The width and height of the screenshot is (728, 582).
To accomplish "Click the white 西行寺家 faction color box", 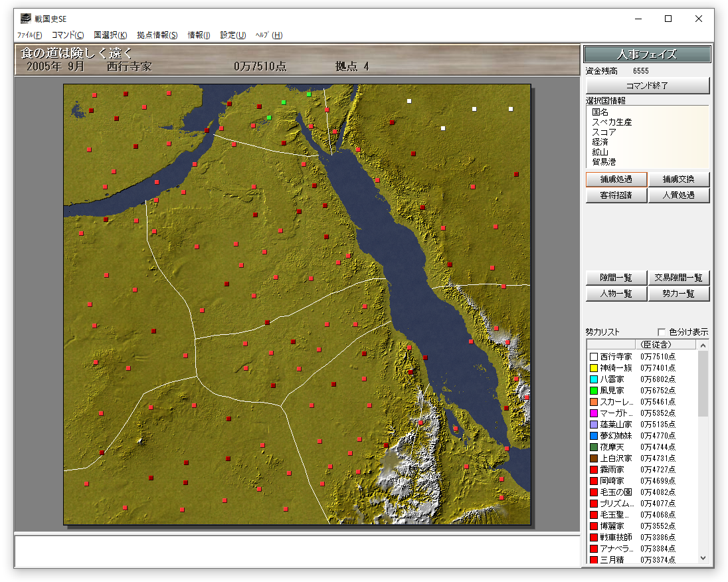I will coord(594,357).
